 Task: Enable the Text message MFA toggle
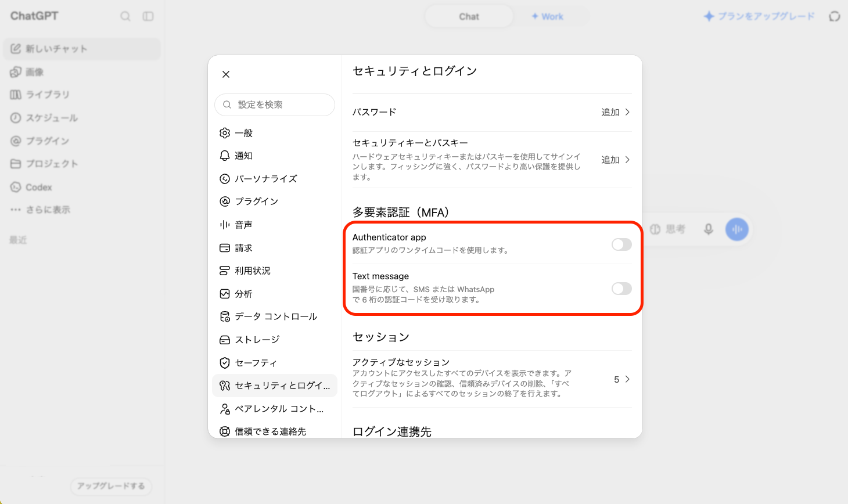621,289
